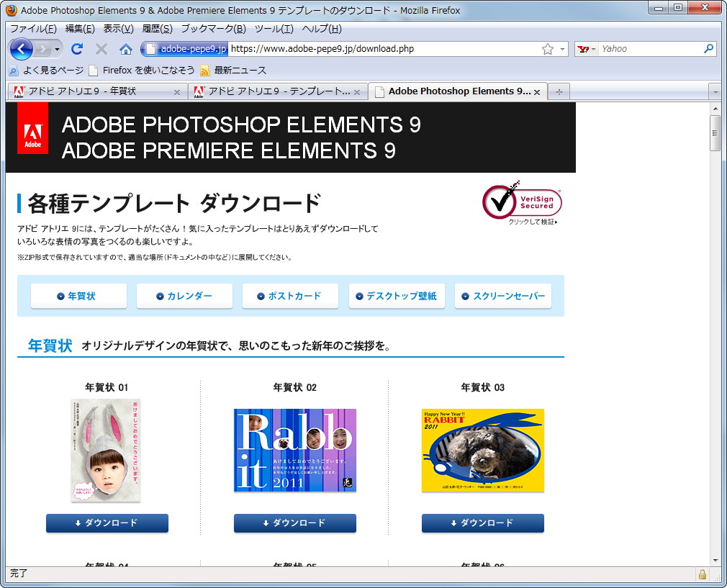Image resolution: width=727 pixels, height=588 pixels.
Task: Open the list-all-tabs dropdown
Action: (x=716, y=91)
